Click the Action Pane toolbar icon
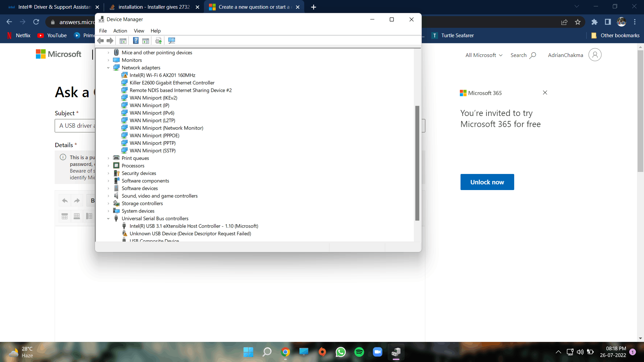Screen dimensions: 644x362 (x=146, y=41)
